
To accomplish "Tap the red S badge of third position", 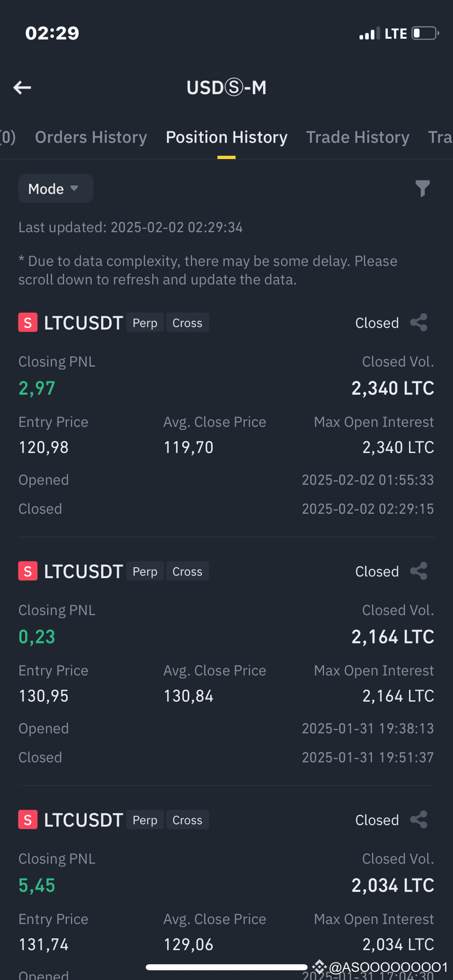I will pos(28,820).
